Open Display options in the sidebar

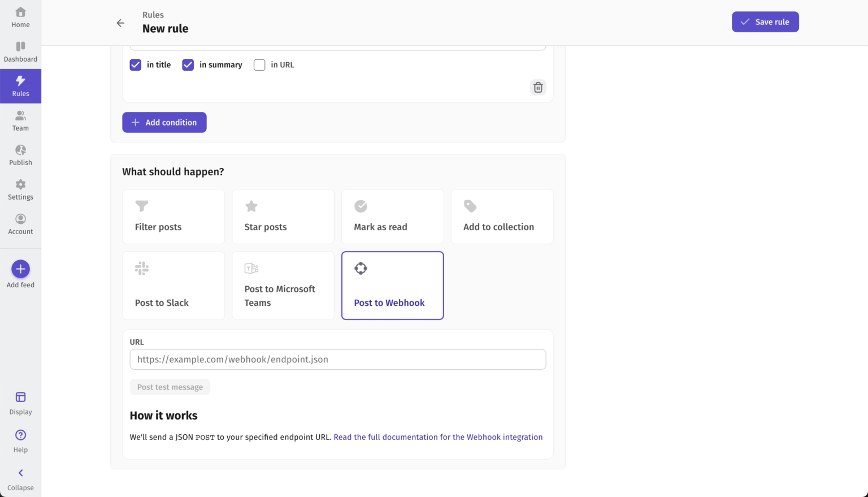pos(20,402)
